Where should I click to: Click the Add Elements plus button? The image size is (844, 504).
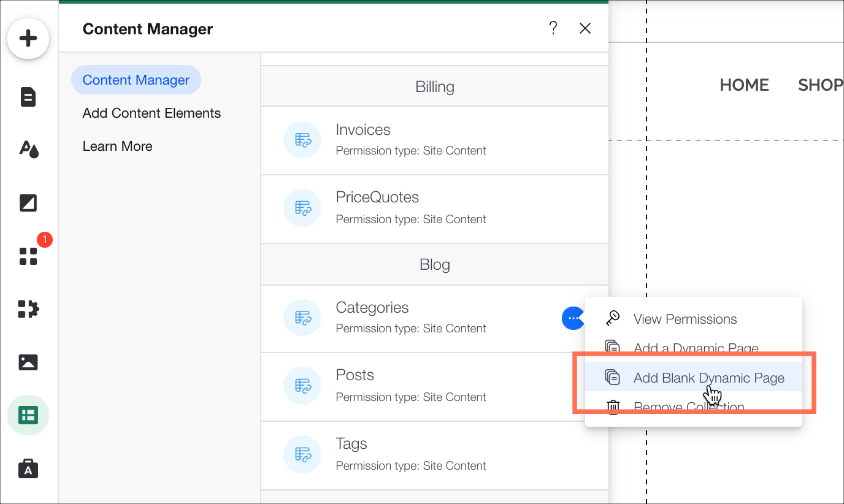click(x=28, y=39)
